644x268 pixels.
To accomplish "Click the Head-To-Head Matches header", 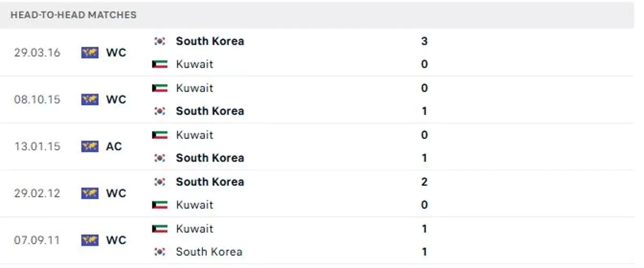I will 74,15.
